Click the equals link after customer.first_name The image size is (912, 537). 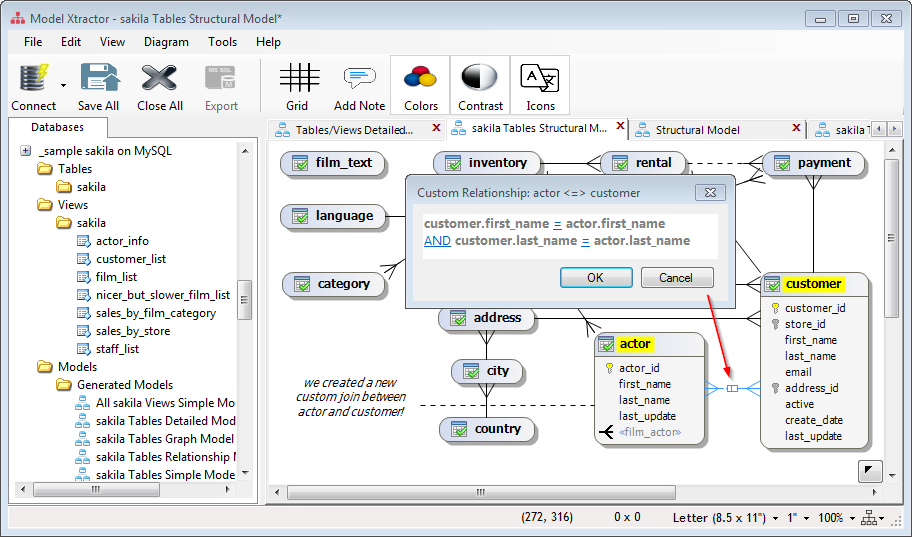557,224
